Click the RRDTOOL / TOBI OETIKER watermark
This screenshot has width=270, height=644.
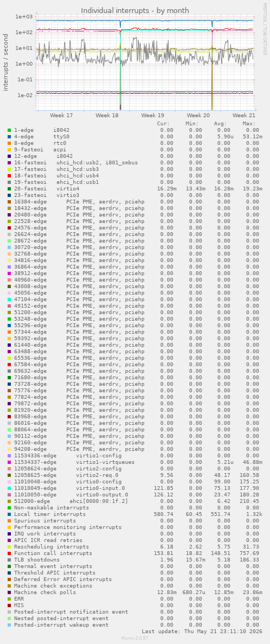[265, 35]
